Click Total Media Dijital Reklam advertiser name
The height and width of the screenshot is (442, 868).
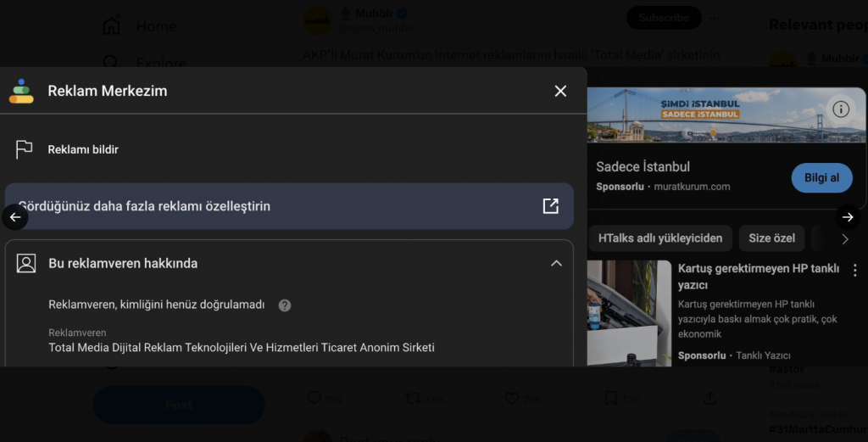tap(242, 348)
